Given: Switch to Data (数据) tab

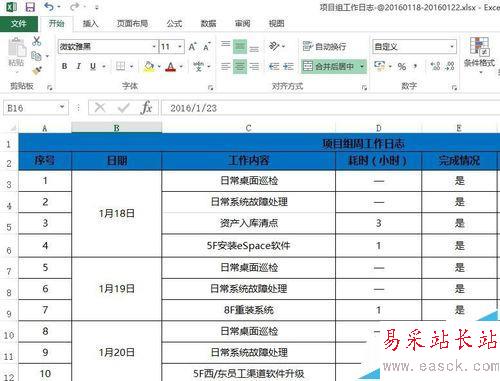Looking at the screenshot, I should pos(208,23).
